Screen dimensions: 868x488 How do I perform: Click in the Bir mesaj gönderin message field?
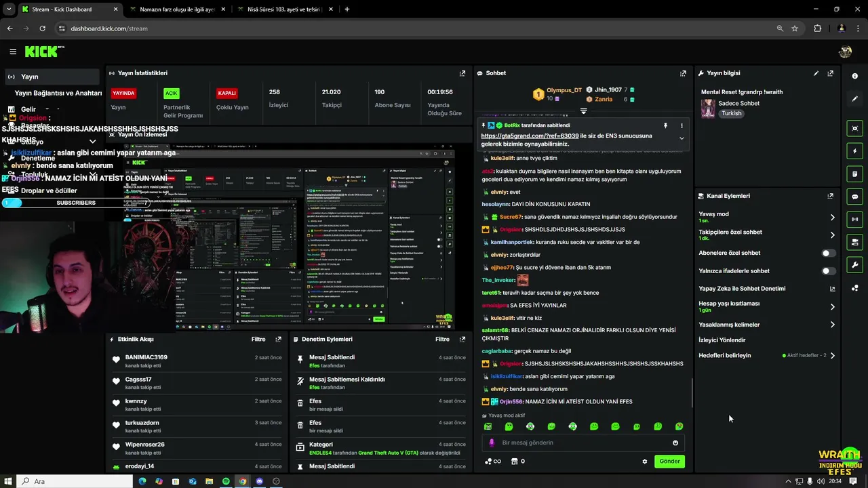583,443
